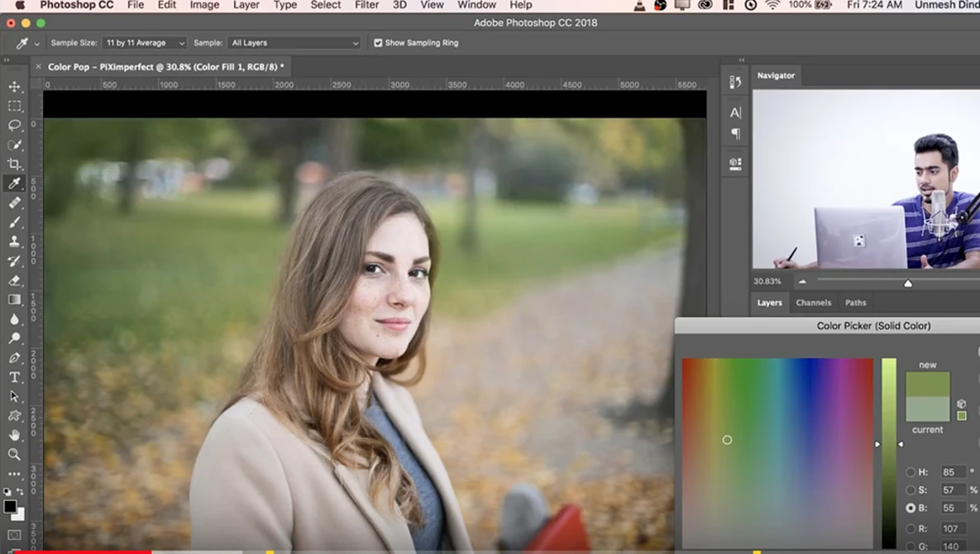
Task: Select the Hand tool
Action: (14, 435)
